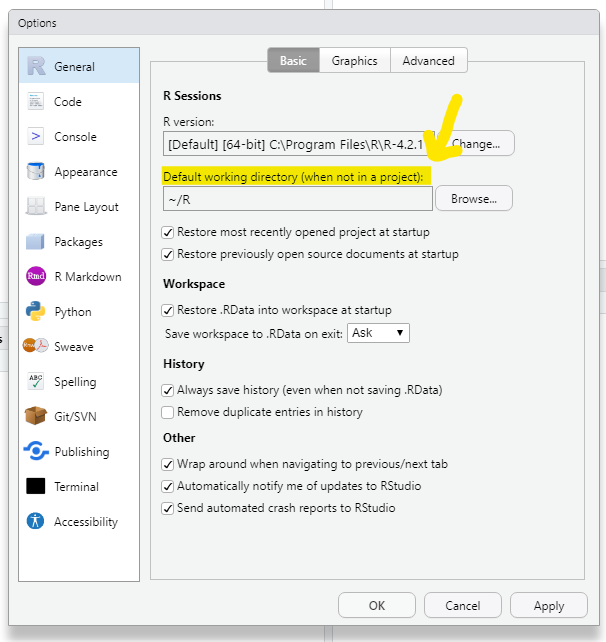Click the Accessibility category icon
Viewport: 606px width, 642px height.
tap(36, 522)
